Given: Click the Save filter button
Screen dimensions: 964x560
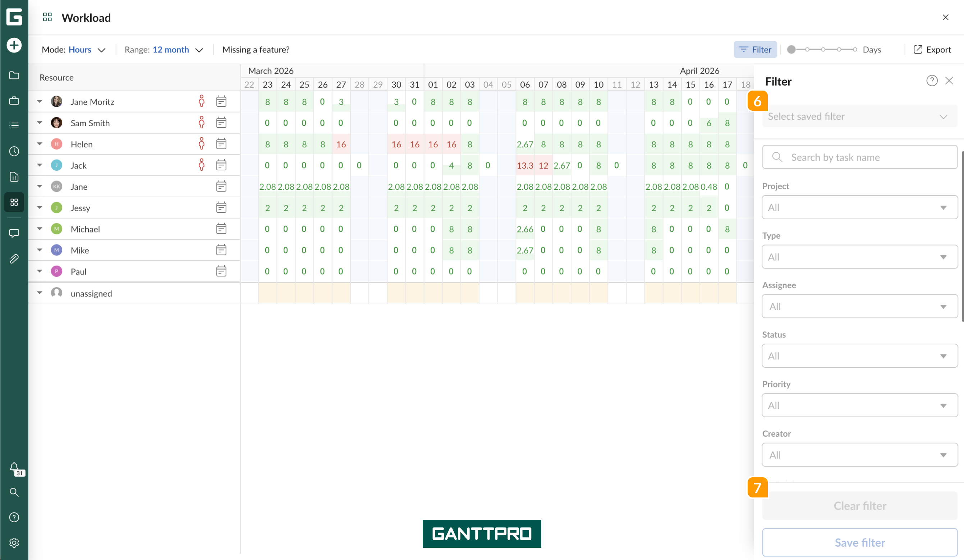Looking at the screenshot, I should (x=859, y=542).
